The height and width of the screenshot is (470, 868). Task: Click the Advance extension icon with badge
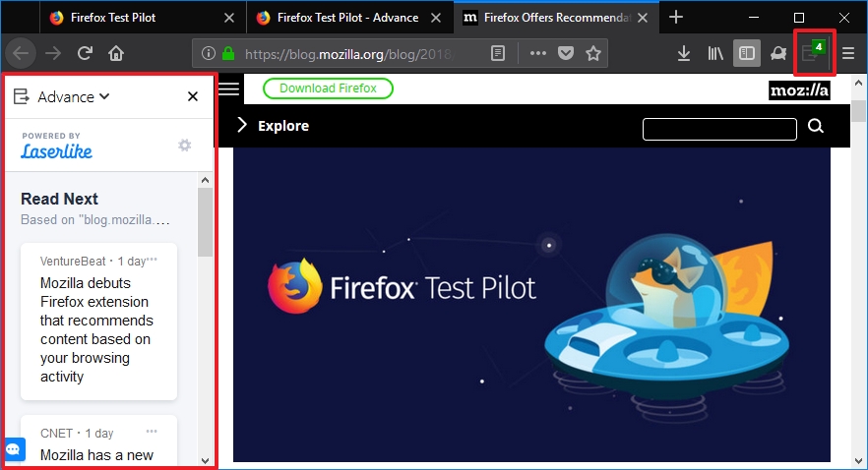pyautogui.click(x=813, y=52)
